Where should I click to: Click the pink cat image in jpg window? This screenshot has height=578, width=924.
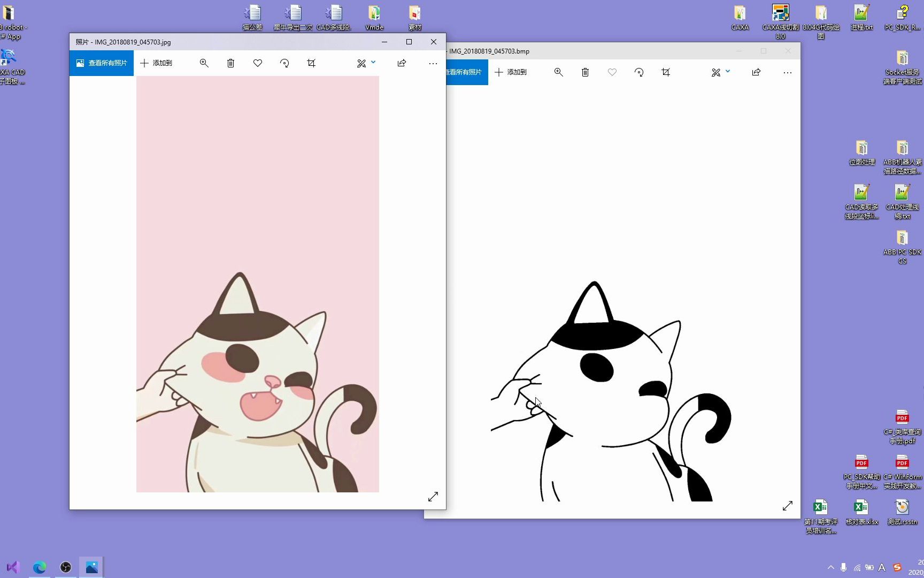[x=258, y=284]
